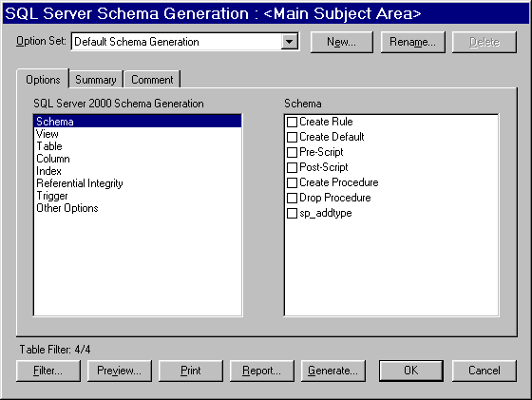
Task: Select Referential Integrity in the list
Action: [x=138, y=183]
